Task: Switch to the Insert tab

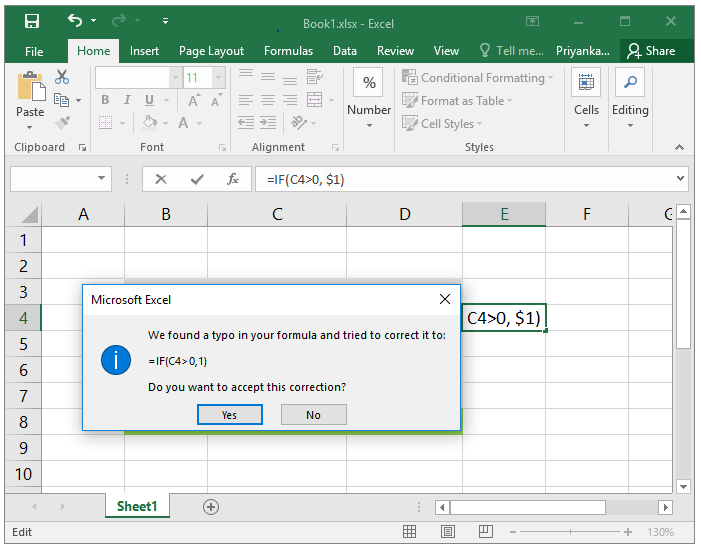Action: coord(144,51)
